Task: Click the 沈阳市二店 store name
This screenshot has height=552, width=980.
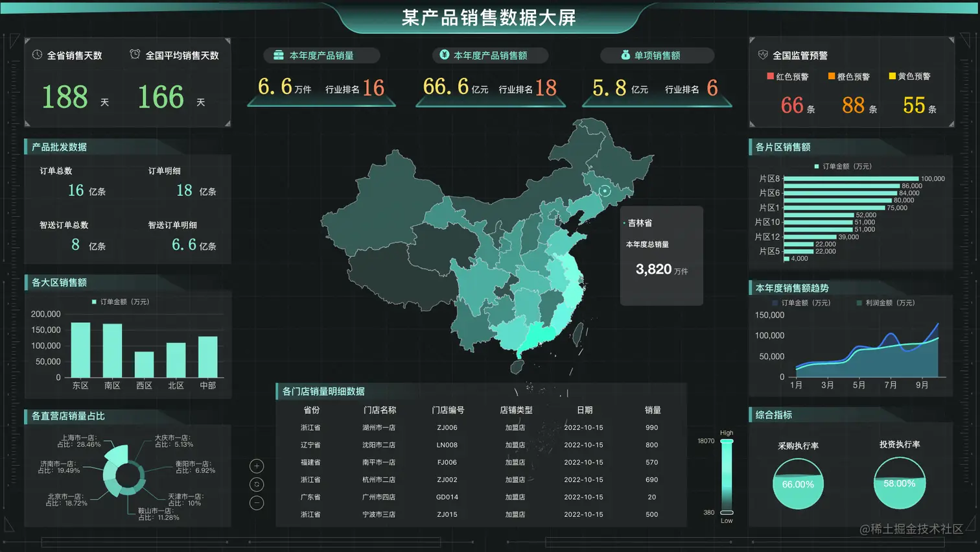Action: point(379,445)
